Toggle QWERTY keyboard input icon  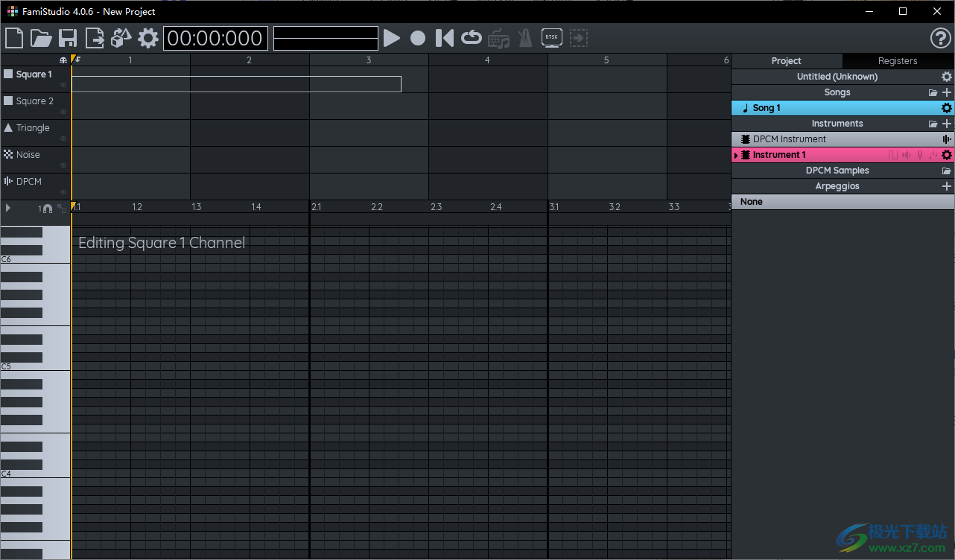(498, 38)
